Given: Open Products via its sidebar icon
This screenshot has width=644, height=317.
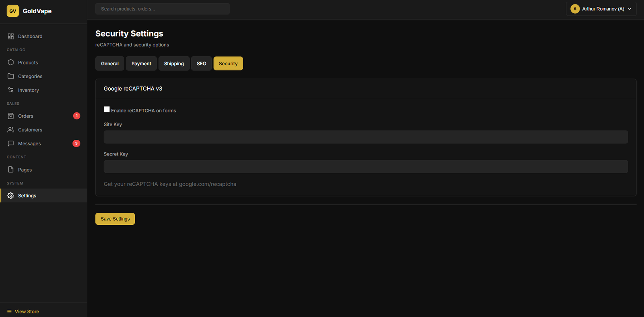Looking at the screenshot, I should point(11,62).
